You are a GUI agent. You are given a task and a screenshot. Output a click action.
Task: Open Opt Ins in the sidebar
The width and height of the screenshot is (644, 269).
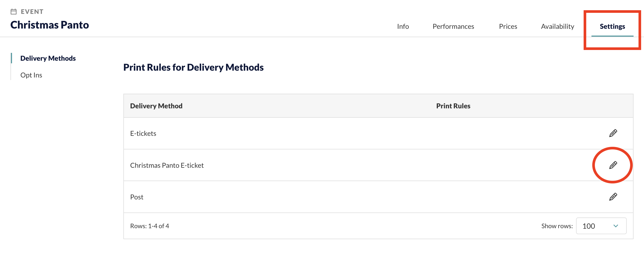(31, 75)
